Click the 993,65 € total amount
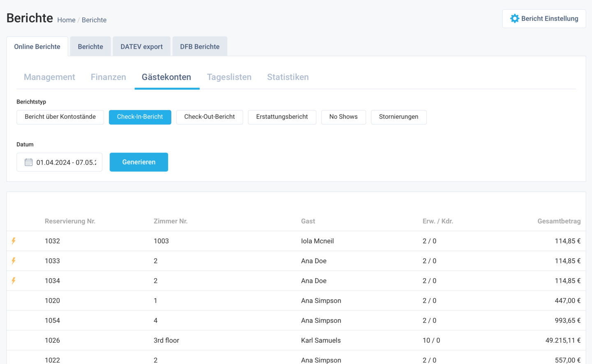Screen dimensions: 592x364 click(568, 320)
